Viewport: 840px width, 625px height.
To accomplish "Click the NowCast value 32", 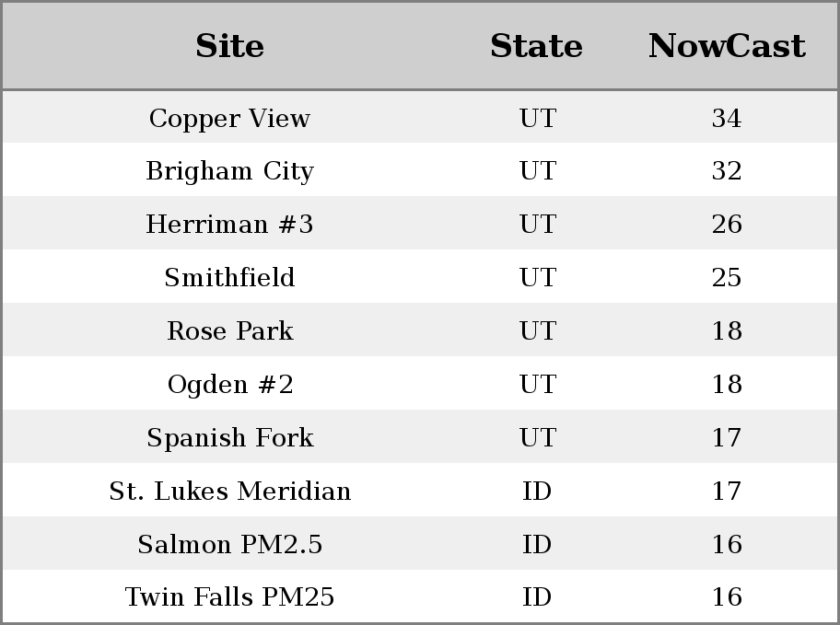I will point(727,171).
